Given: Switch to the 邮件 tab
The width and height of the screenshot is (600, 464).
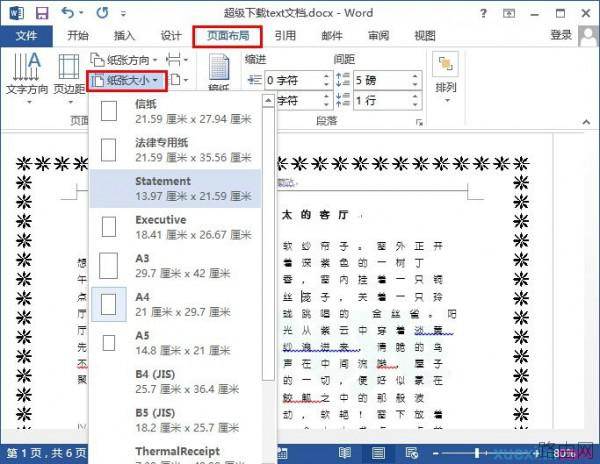Looking at the screenshot, I should [332, 36].
